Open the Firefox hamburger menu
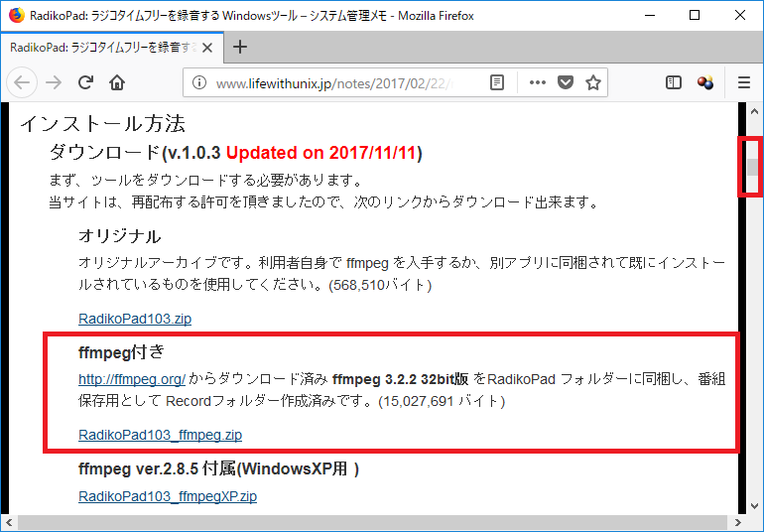The height and width of the screenshot is (532, 764). (x=743, y=82)
